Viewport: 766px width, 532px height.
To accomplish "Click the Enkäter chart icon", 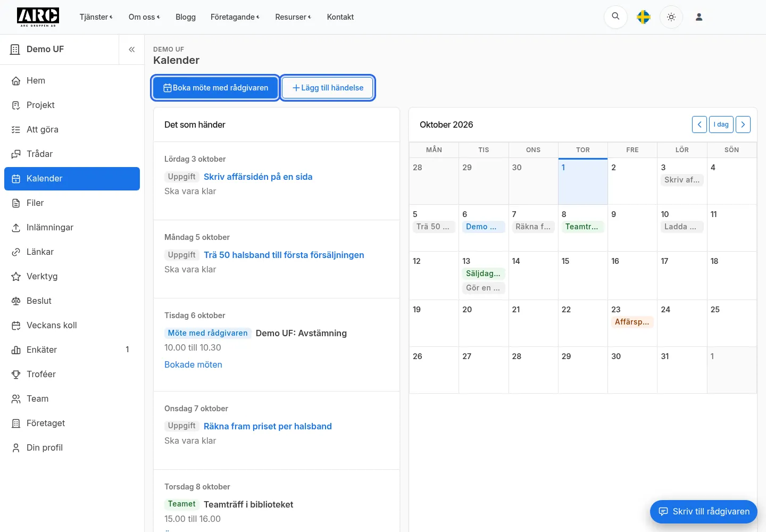I will [x=16, y=350].
